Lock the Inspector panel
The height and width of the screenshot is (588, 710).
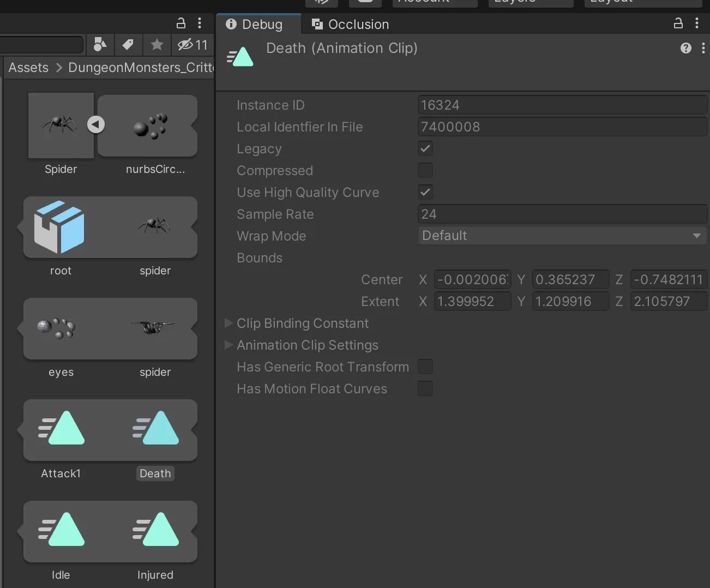click(678, 23)
